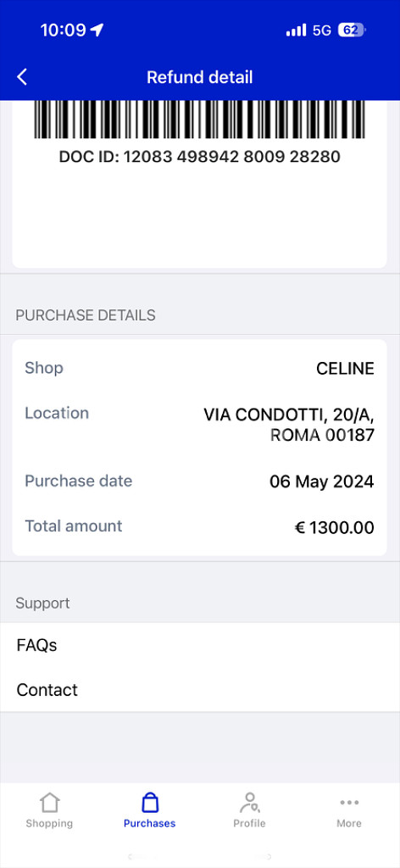
Task: Open FAQs under Support
Action: 200,645
